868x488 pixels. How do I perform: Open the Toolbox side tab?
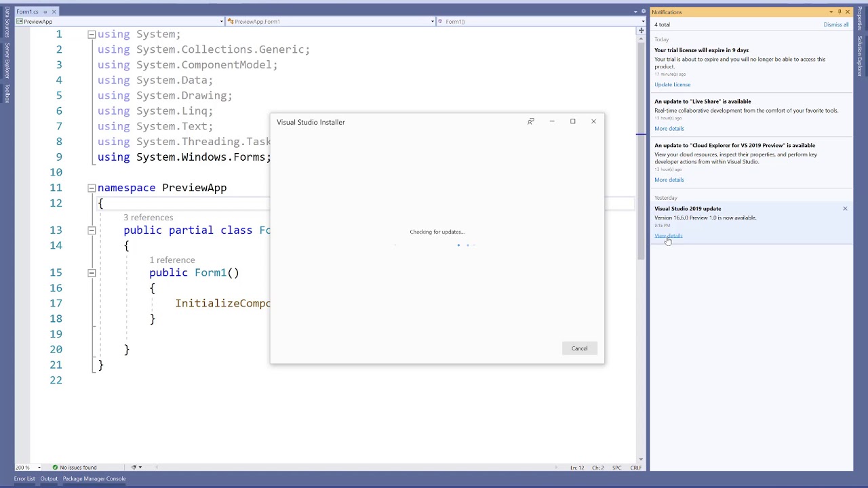point(7,94)
